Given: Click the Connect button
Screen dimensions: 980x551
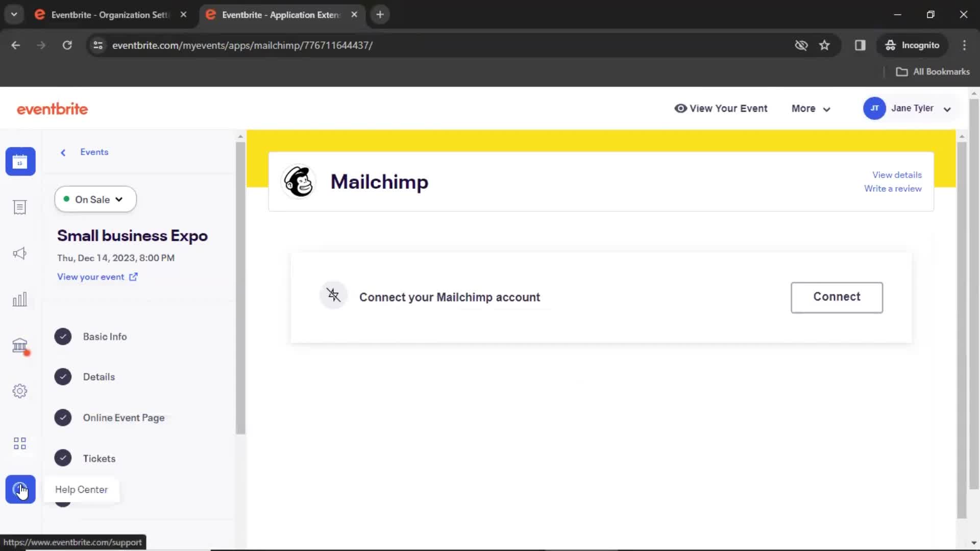Looking at the screenshot, I should click(x=837, y=297).
